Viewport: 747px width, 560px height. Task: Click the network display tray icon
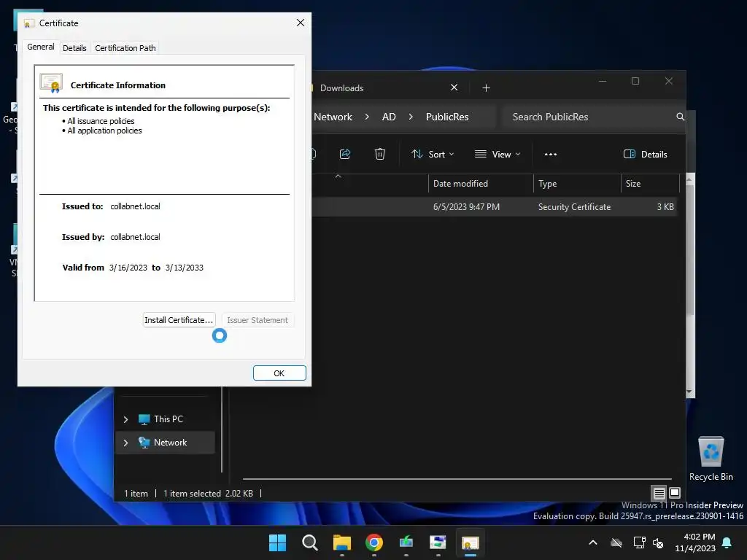tap(639, 542)
